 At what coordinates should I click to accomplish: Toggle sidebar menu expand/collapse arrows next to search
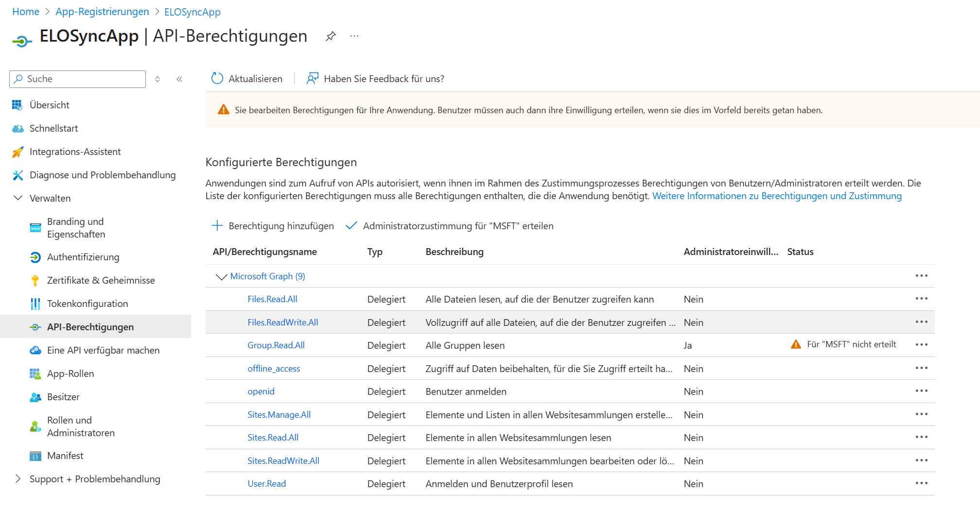pyautogui.click(x=157, y=79)
